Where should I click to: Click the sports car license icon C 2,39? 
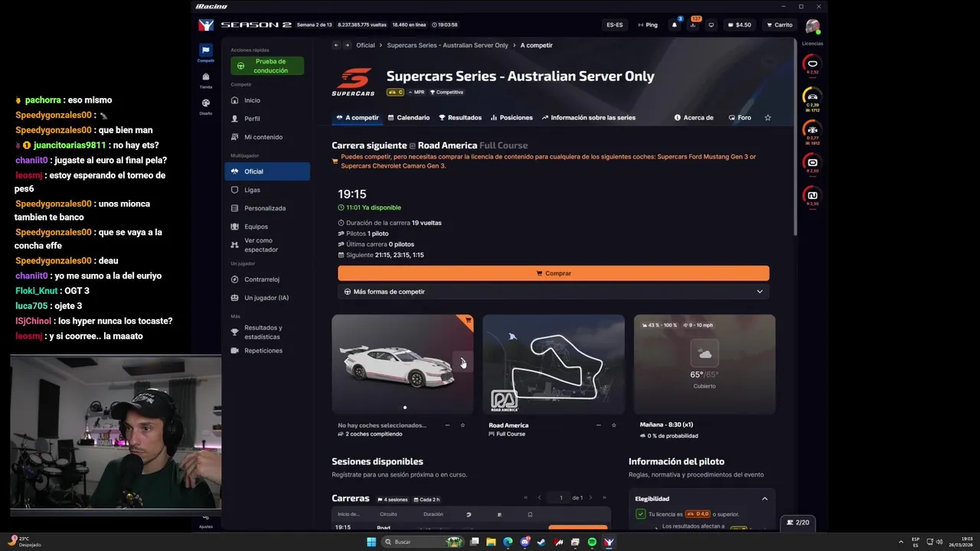(x=812, y=98)
